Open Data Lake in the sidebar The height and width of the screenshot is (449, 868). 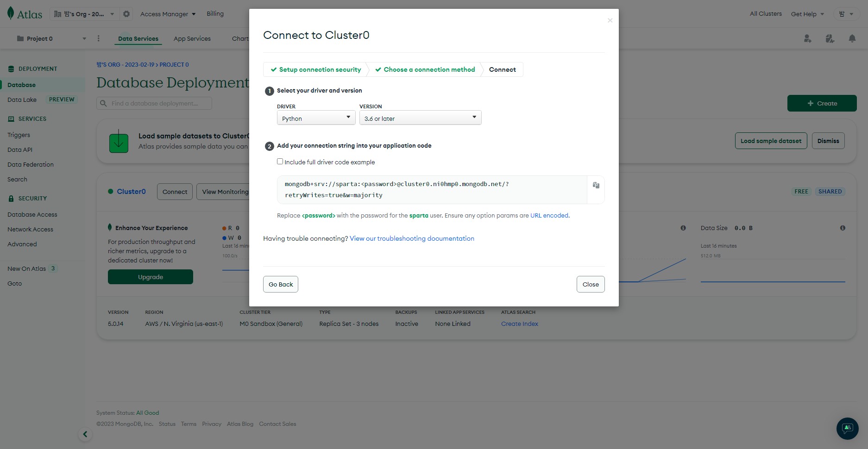tap(22, 100)
